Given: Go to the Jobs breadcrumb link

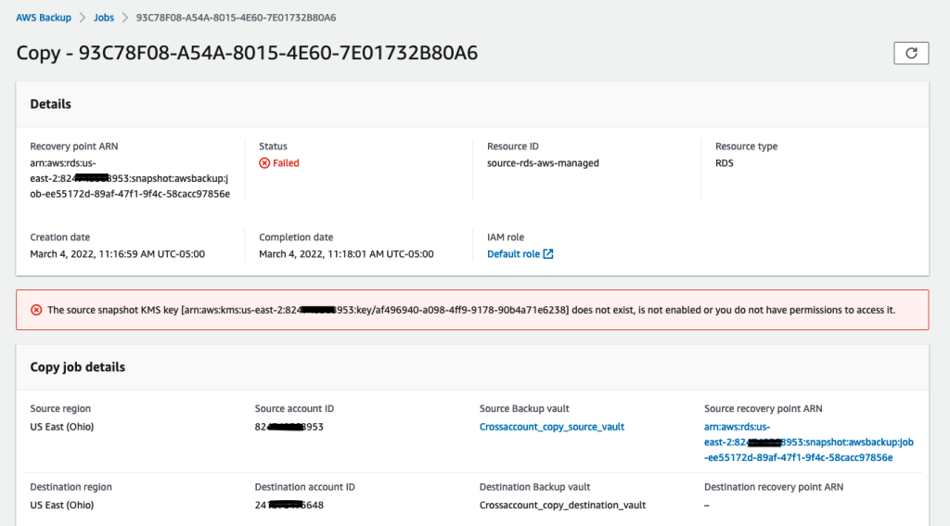Looking at the screenshot, I should pos(104,18).
